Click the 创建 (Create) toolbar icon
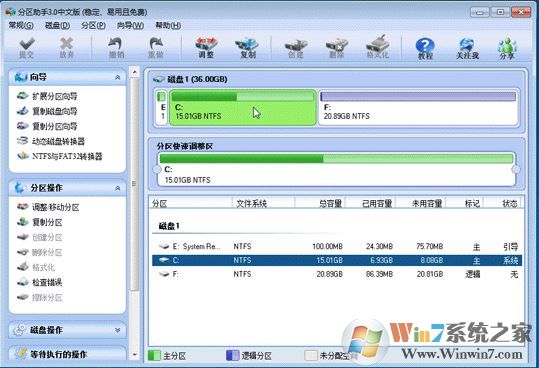The height and width of the screenshot is (368, 539). 296,47
